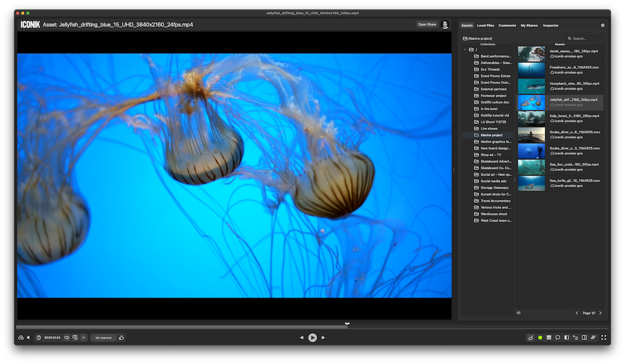
Task: Click the thumbs-up approve icon
Action: [121, 337]
